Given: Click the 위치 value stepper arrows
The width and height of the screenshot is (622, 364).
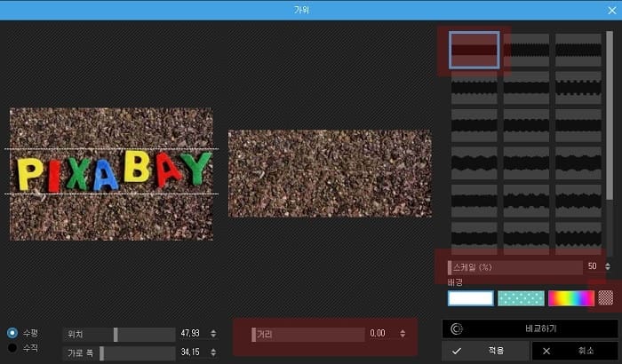Looking at the screenshot, I should tap(213, 334).
